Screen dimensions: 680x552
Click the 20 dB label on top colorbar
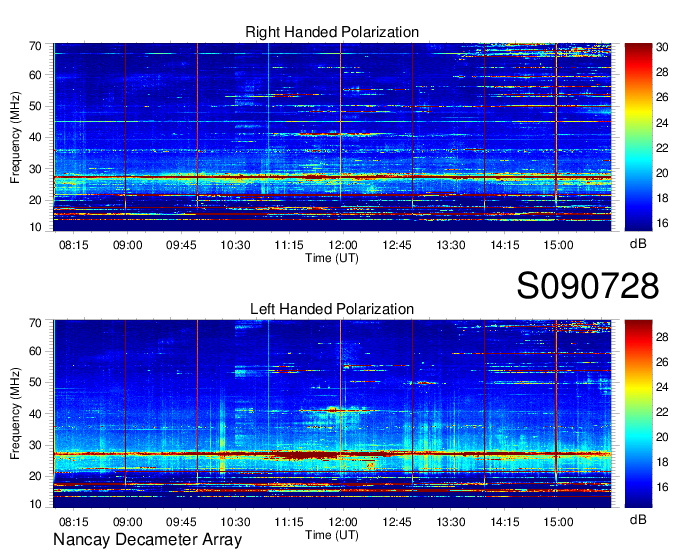click(662, 173)
